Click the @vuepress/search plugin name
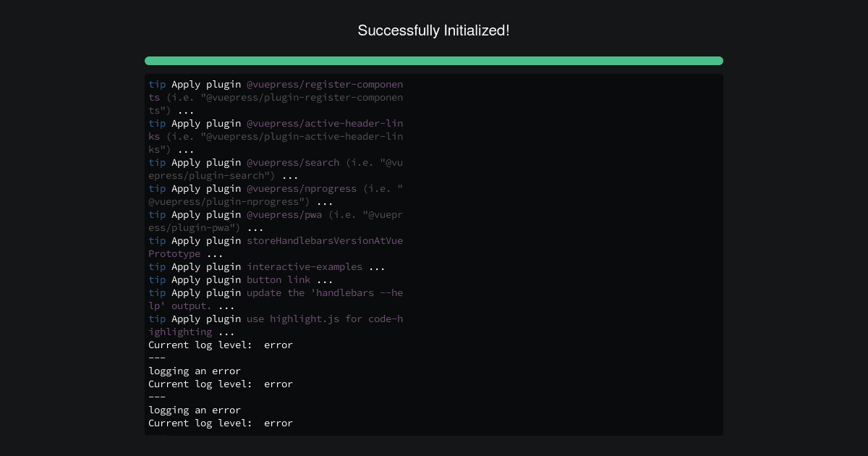The height and width of the screenshot is (456, 868). (292, 163)
